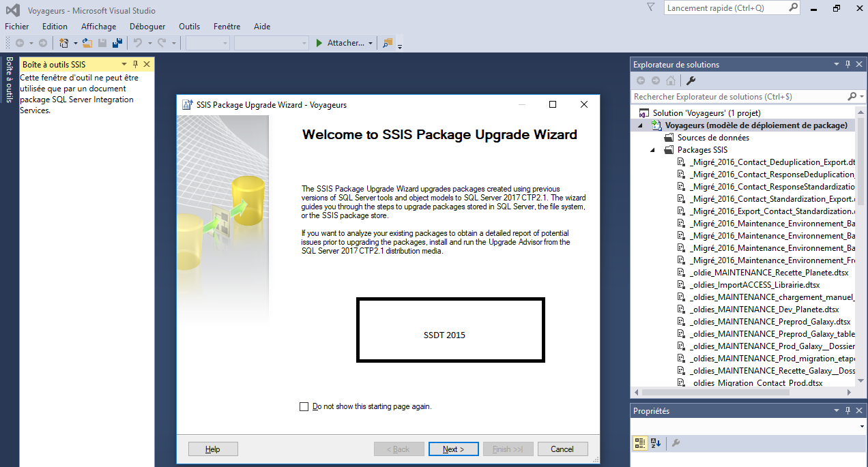Click the Property Pages wrench in Propriétés
This screenshot has height=467, width=868.
click(676, 442)
